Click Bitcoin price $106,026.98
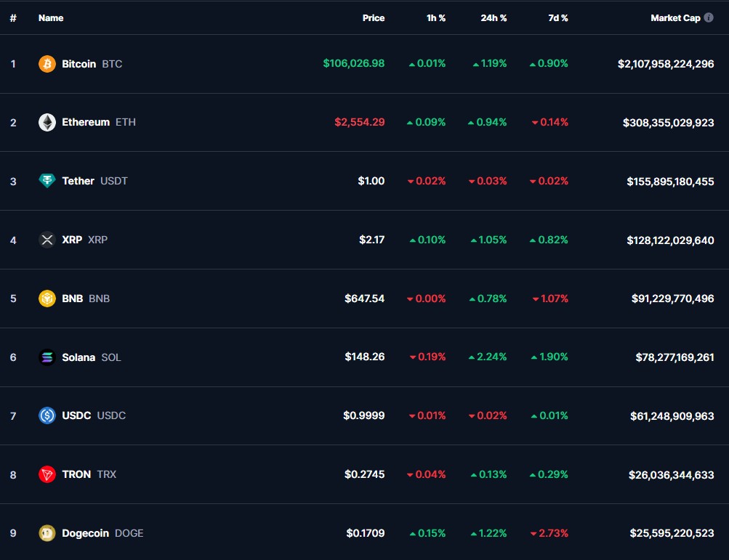729x560 pixels. [354, 63]
